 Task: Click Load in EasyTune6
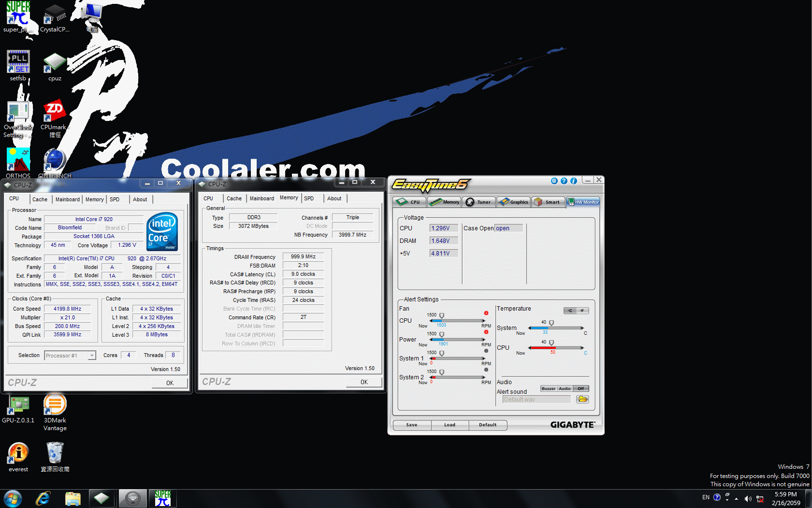[x=449, y=425]
